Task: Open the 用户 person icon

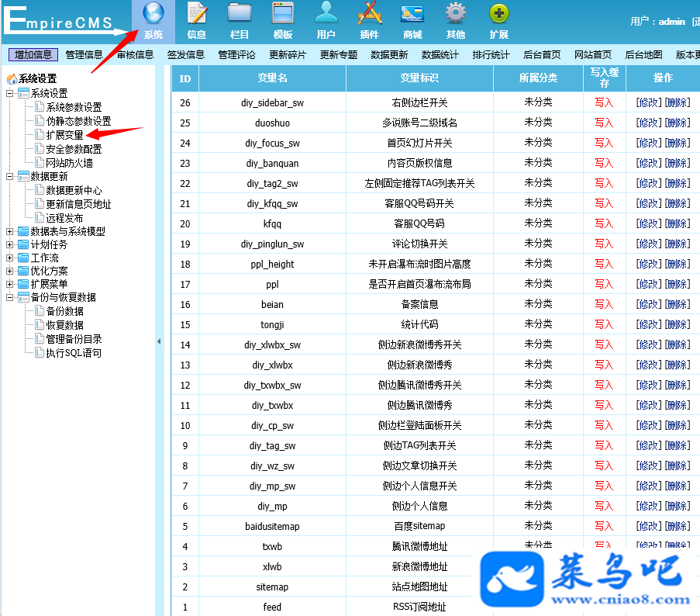Action: tap(326, 13)
